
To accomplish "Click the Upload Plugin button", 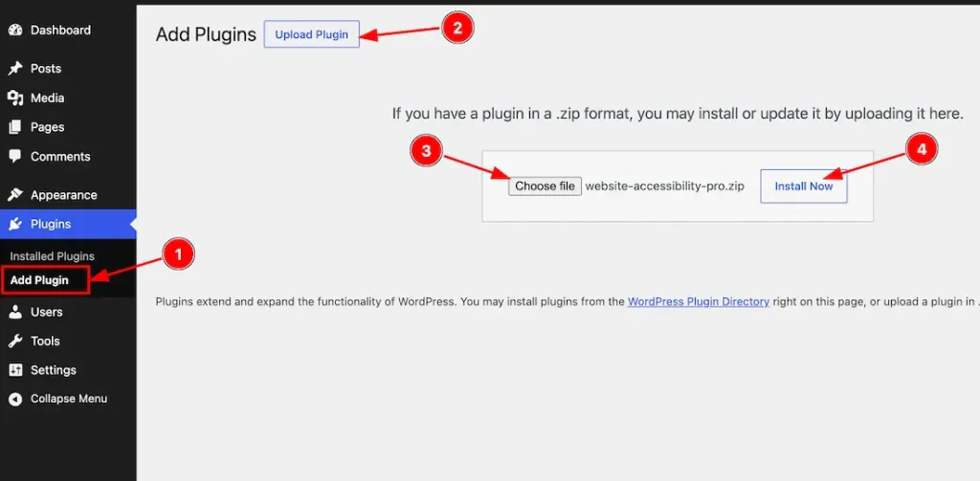I will pyautogui.click(x=312, y=34).
